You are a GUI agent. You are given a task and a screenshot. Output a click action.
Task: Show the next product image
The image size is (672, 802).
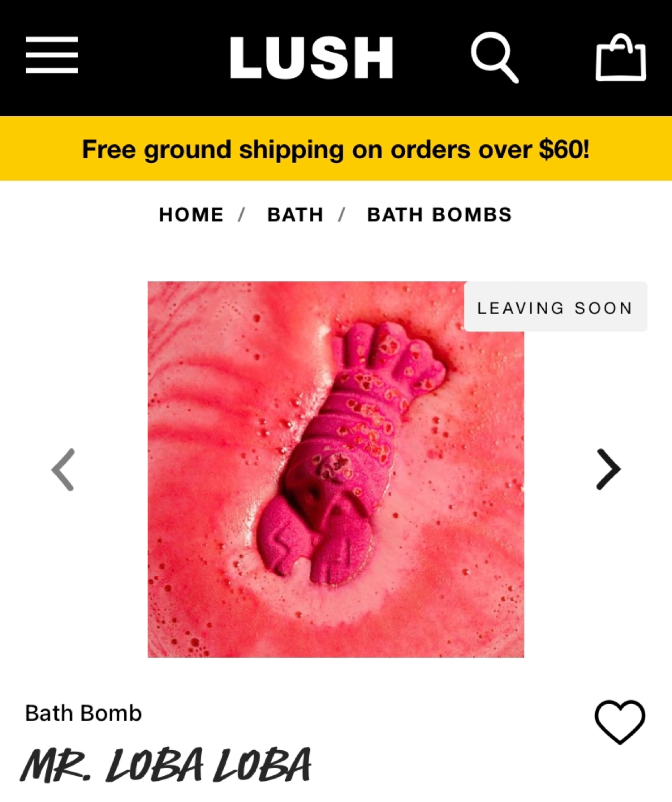(608, 470)
